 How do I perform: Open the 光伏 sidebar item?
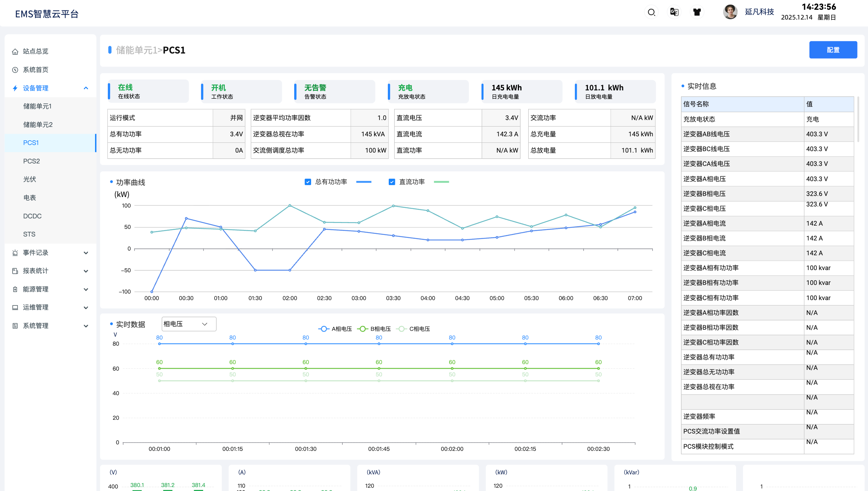tap(30, 179)
